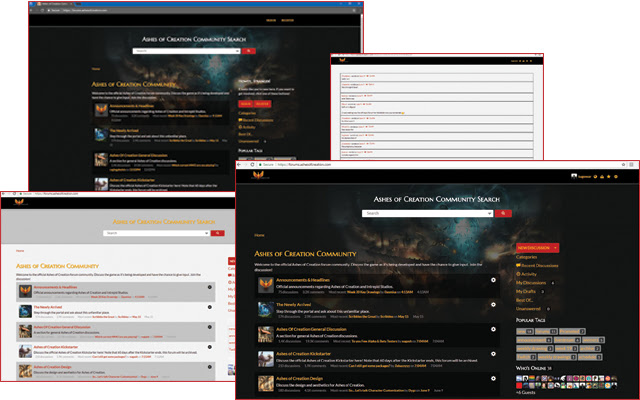Expand the search dropdown arrow in the front window
This screenshot has height=400, width=640.
tap(489, 213)
